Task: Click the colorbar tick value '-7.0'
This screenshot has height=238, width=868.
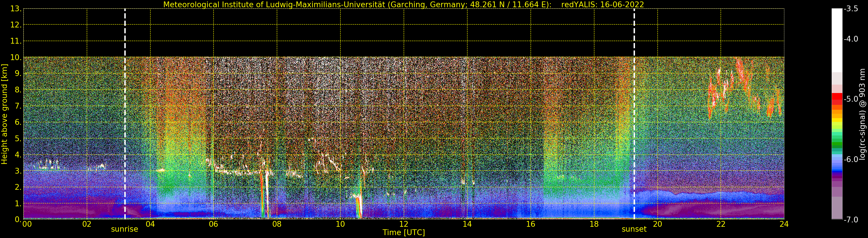Action: pyautogui.click(x=851, y=220)
